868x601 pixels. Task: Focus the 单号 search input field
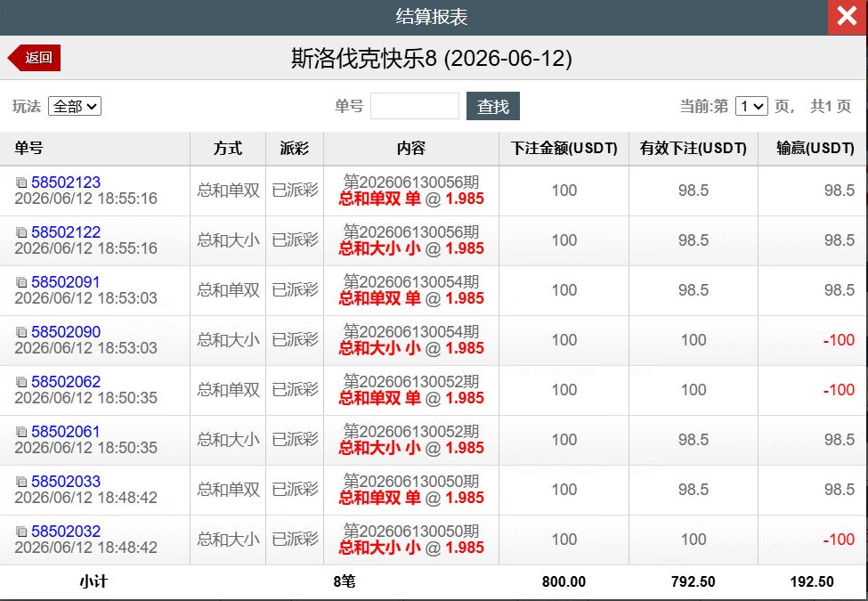pos(415,106)
